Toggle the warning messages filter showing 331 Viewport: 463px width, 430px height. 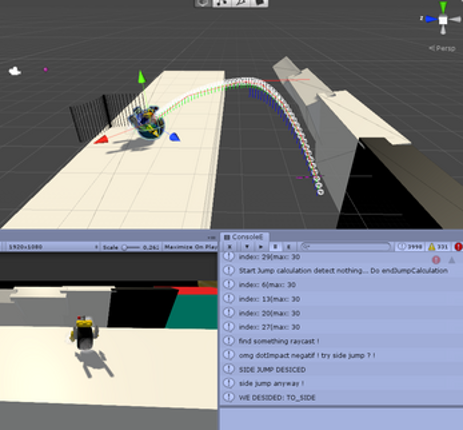pyautogui.click(x=438, y=247)
